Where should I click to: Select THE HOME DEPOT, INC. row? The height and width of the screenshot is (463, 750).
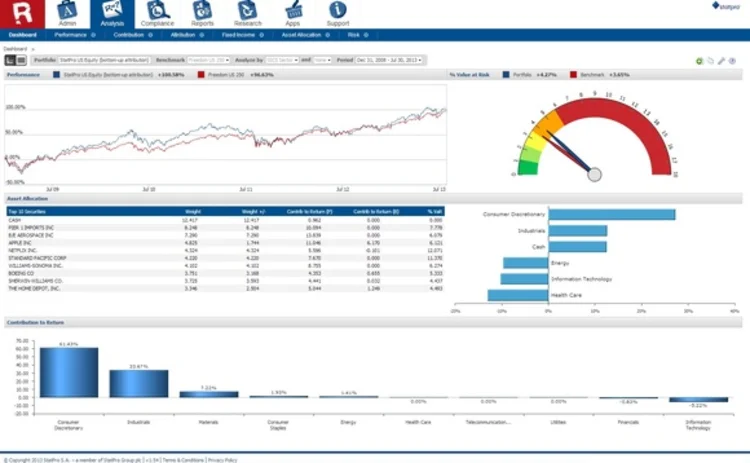pos(225,288)
